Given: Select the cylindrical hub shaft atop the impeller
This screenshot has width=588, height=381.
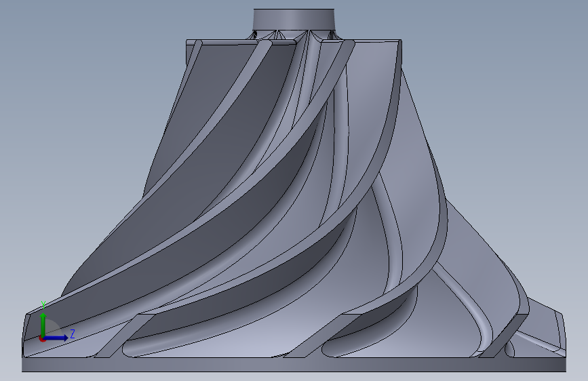Looking at the screenshot, I should 294,20.
